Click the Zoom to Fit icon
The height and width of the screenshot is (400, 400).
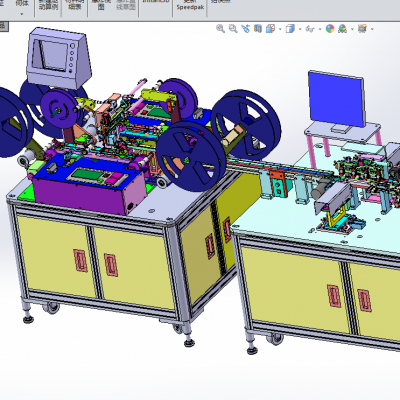pyautogui.click(x=220, y=29)
